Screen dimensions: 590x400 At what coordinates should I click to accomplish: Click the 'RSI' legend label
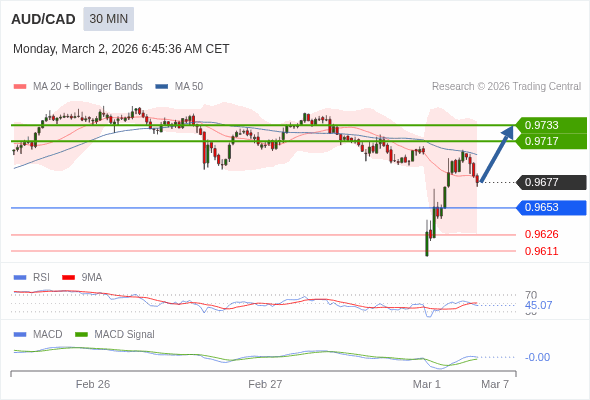[x=41, y=277]
